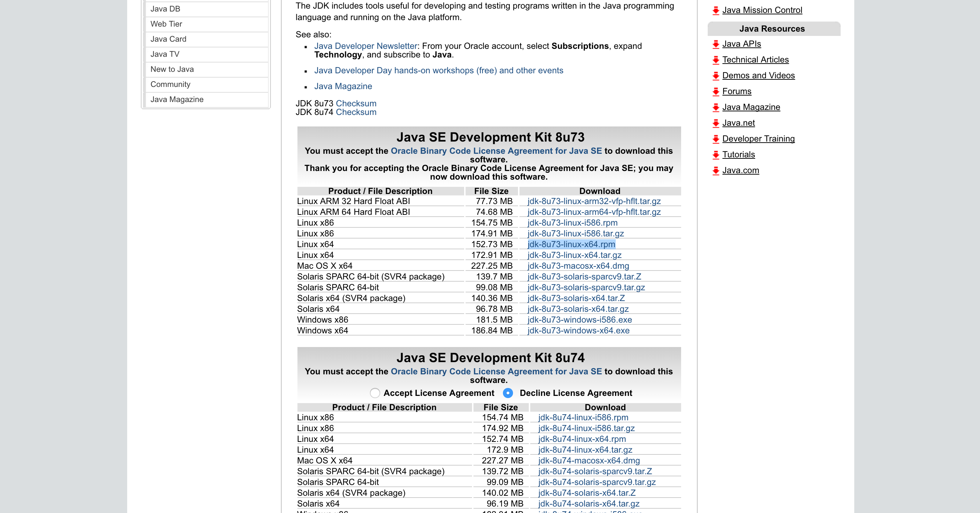Click the download icon beside Forums
The image size is (980, 513).
716,91
